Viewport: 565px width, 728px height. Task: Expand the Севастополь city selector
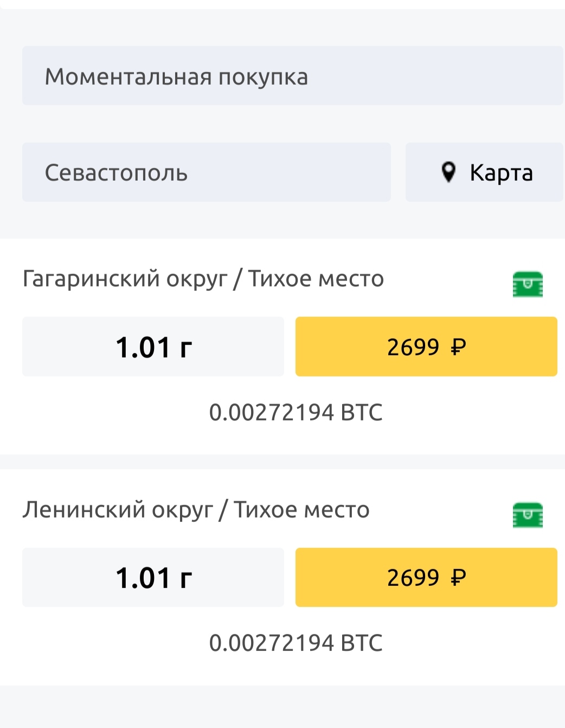(x=206, y=173)
